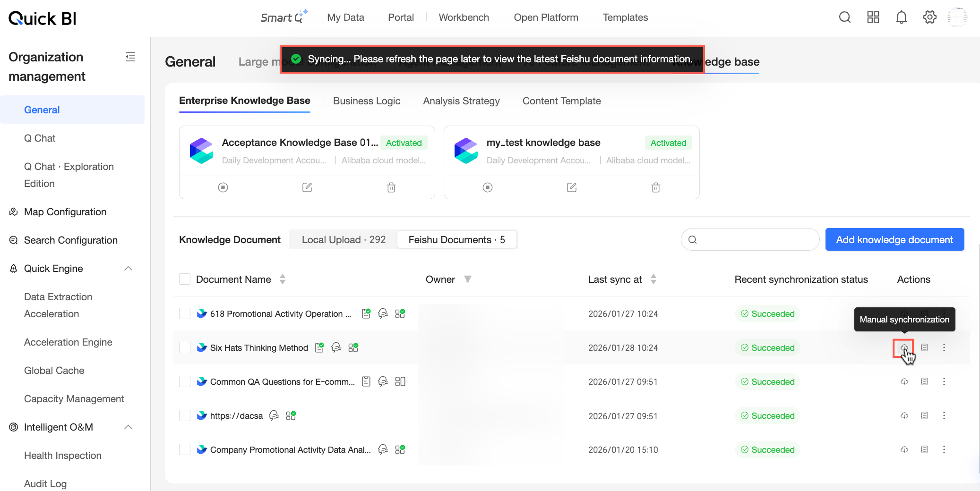The image size is (980, 491).
Task: Switch to Feishu Documents · 5
Action: [456, 239]
